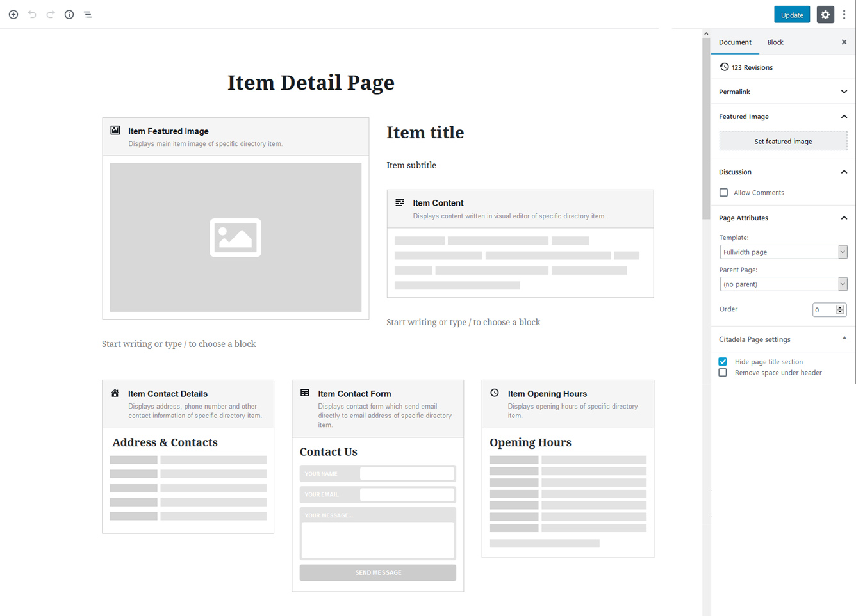Click the Update button
This screenshot has height=616, width=856.
791,15
